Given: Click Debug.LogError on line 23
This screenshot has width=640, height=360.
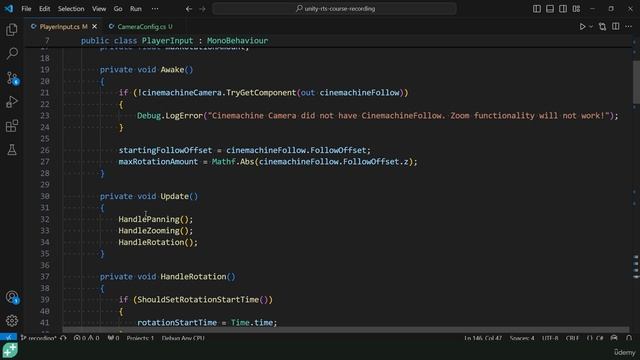Looking at the screenshot, I should coord(170,116).
